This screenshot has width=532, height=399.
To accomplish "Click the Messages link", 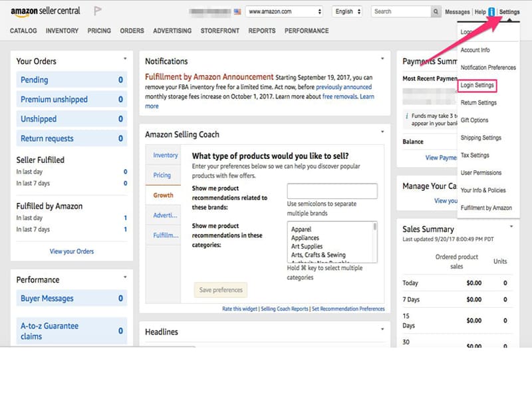I will tap(458, 12).
